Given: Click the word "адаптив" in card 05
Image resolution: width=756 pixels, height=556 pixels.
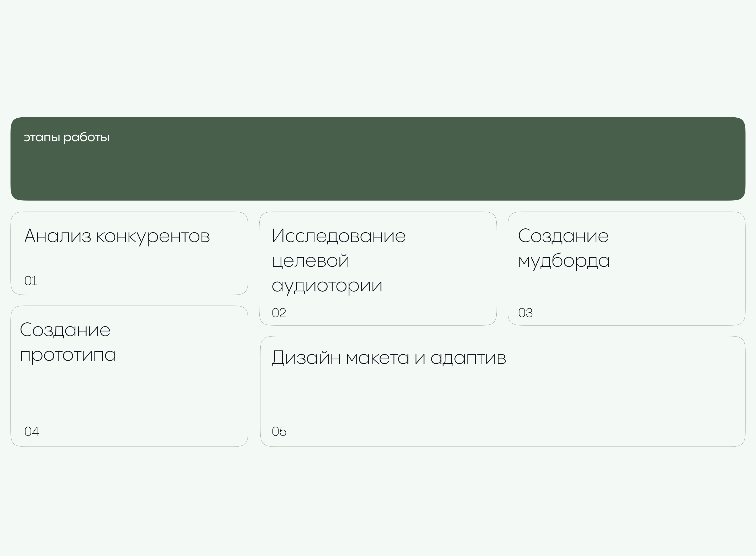Looking at the screenshot, I should [468, 358].
